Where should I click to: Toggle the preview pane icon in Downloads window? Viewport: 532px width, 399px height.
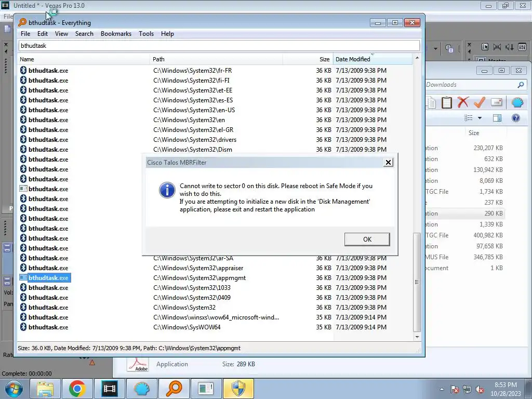pyautogui.click(x=497, y=118)
